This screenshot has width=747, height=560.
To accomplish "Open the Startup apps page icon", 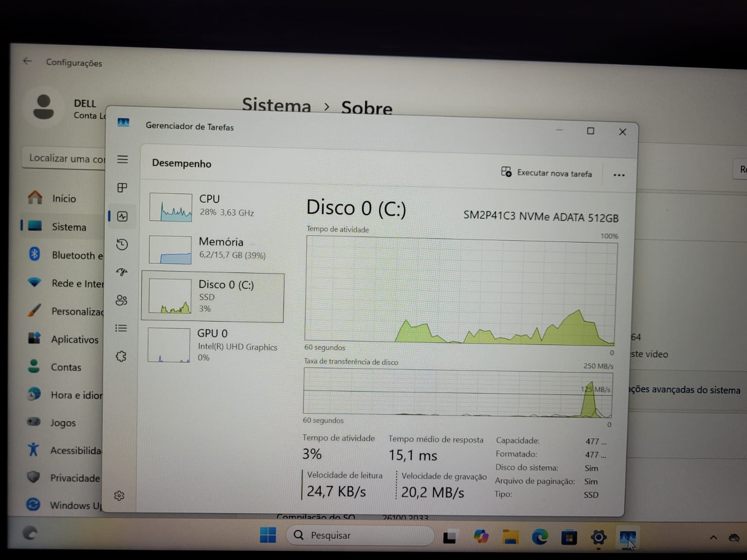I will pyautogui.click(x=122, y=272).
